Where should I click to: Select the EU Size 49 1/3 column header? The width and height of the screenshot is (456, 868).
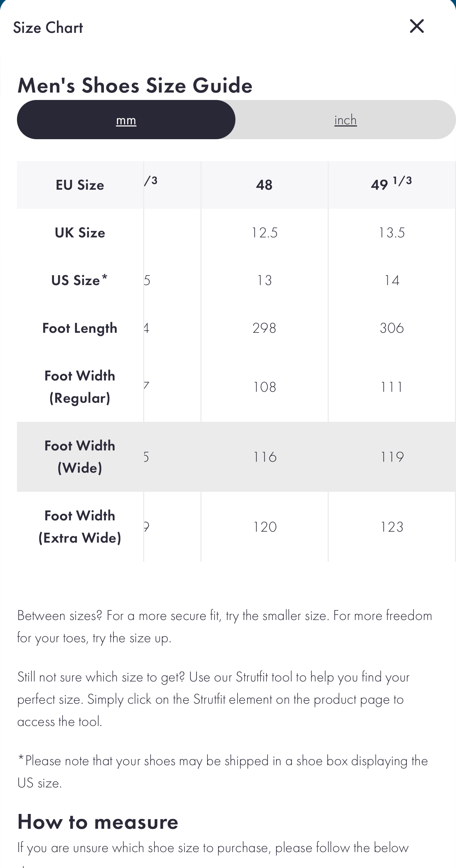pos(391,184)
